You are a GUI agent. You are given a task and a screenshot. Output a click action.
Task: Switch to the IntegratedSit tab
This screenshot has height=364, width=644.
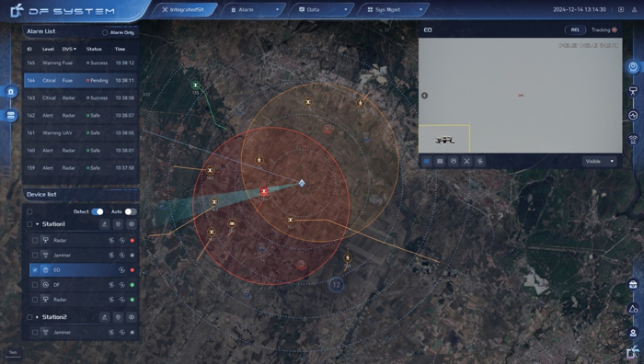(184, 9)
